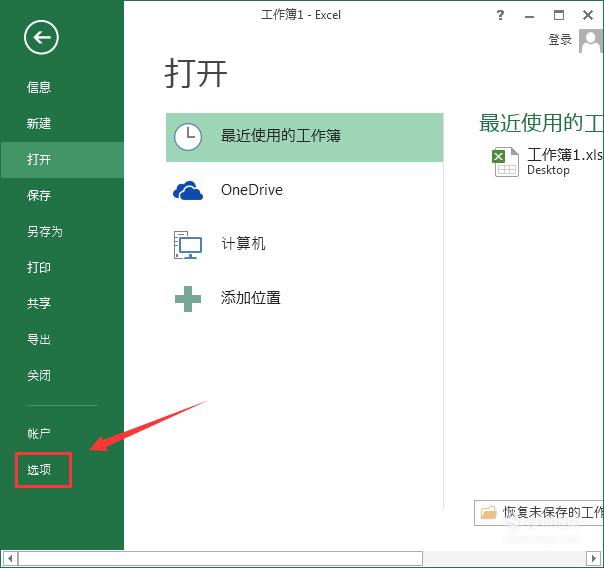Open the 共享 page
Viewport: 604px width, 568px height.
[x=39, y=303]
